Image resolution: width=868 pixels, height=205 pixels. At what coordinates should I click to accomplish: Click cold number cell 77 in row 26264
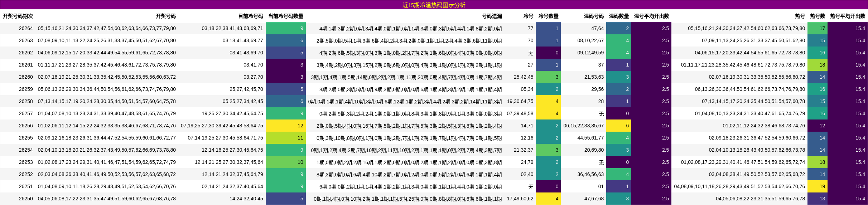(x=530, y=28)
